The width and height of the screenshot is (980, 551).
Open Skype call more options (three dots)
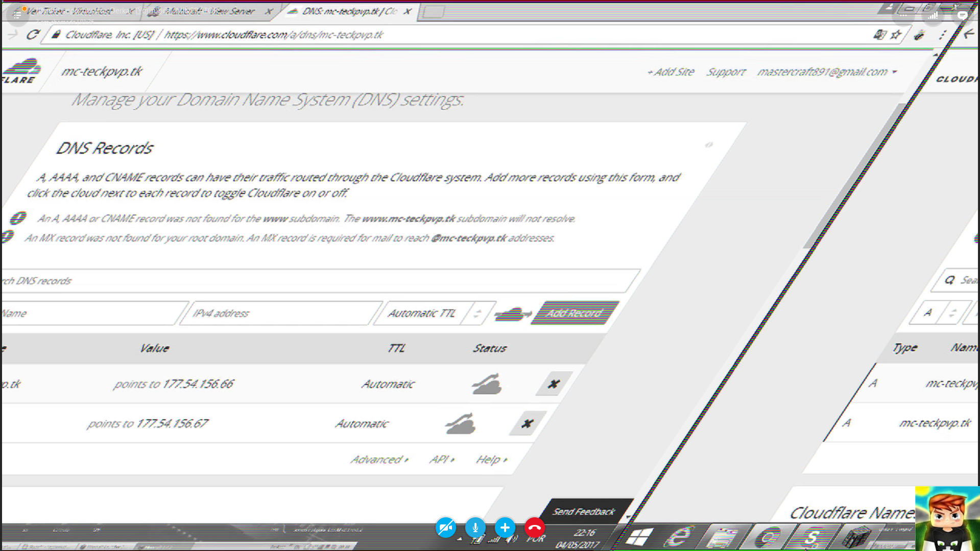pyautogui.click(x=903, y=15)
